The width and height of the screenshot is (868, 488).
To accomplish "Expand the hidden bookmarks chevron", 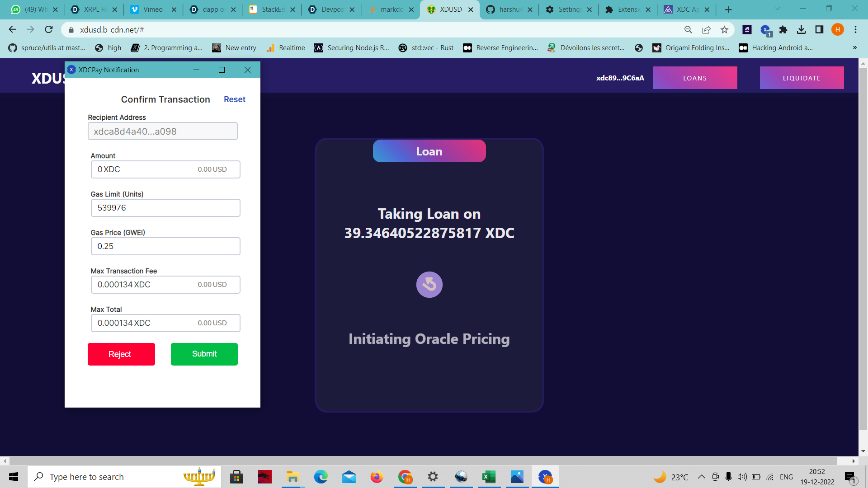I will point(854,48).
